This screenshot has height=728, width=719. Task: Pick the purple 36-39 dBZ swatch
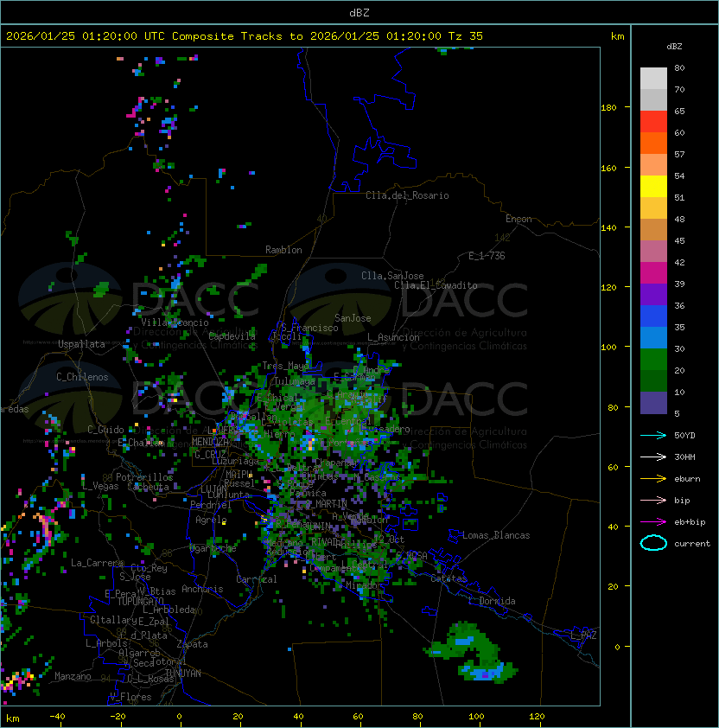pos(653,294)
